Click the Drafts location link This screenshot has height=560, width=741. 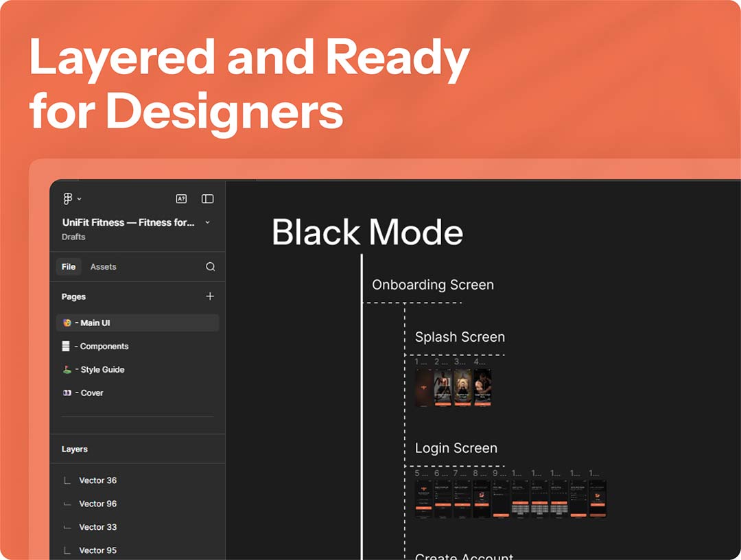click(73, 237)
